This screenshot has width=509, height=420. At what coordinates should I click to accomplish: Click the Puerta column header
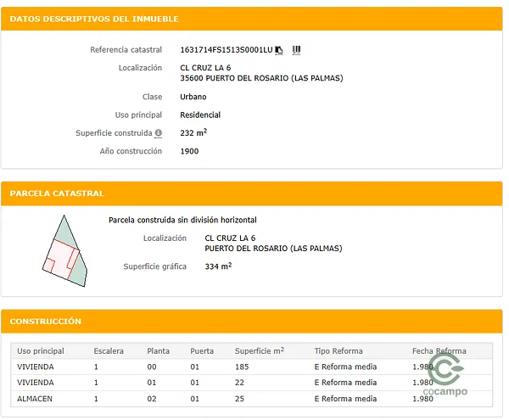point(202,351)
